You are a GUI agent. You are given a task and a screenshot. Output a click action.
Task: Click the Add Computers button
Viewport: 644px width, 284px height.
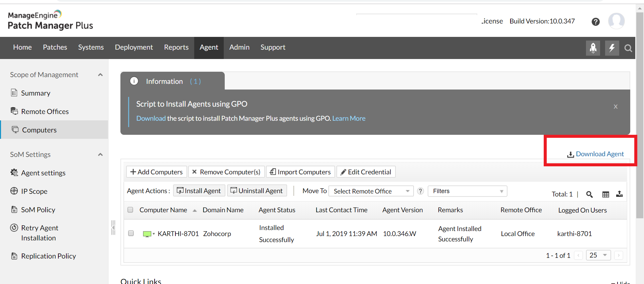156,172
